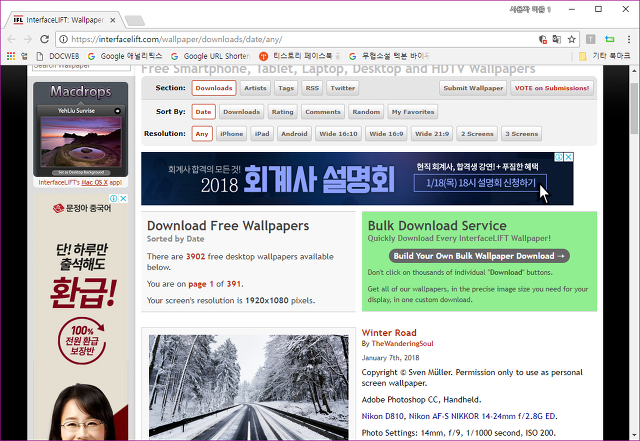This screenshot has height=441, width=640.
Task: Click the scrollbar down arrow
Action: (x=633, y=435)
